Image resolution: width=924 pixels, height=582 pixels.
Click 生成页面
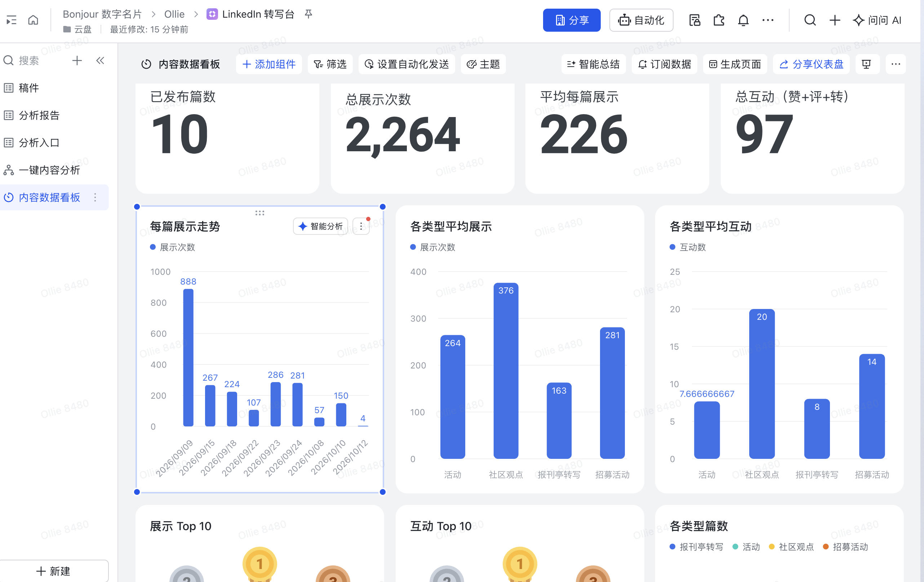735,64
